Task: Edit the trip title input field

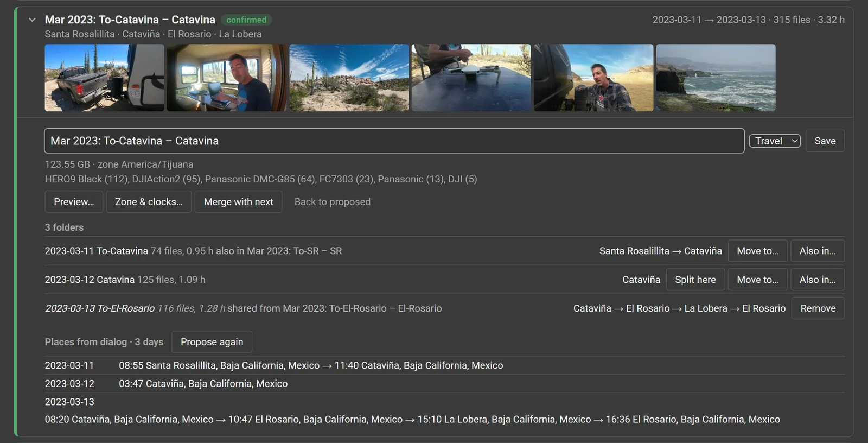Action: [394, 141]
